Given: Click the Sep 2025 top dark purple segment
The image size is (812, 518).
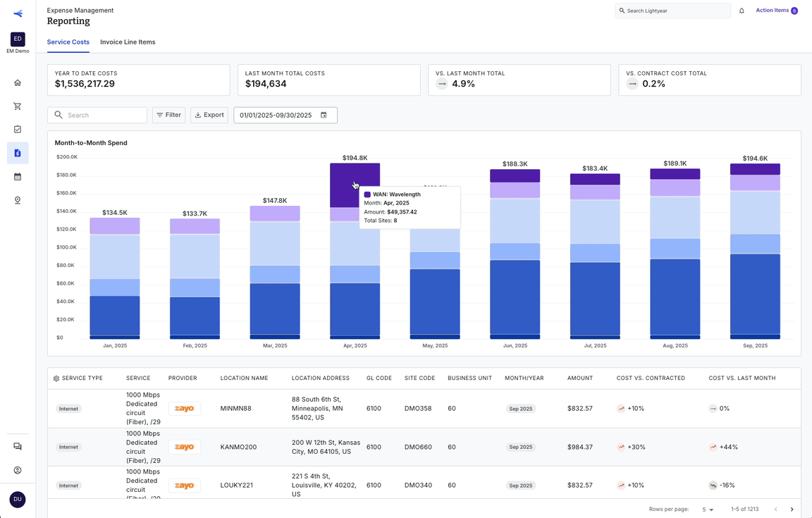Looking at the screenshot, I should coord(755,169).
